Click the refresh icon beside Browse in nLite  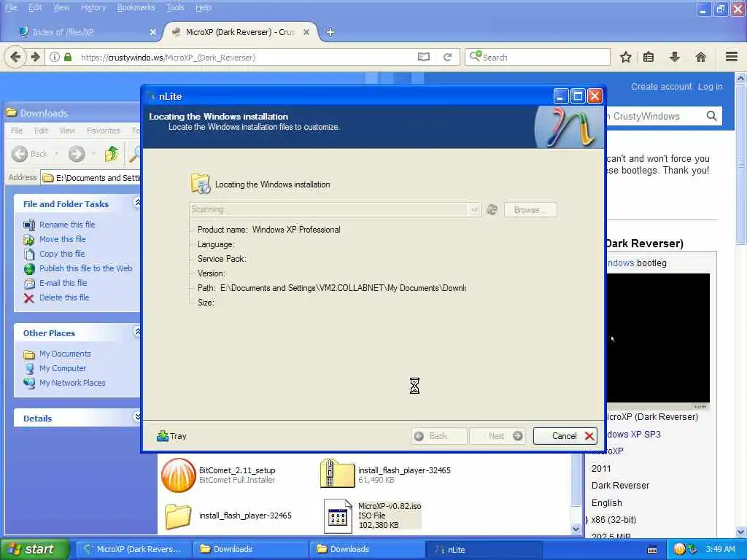click(492, 209)
